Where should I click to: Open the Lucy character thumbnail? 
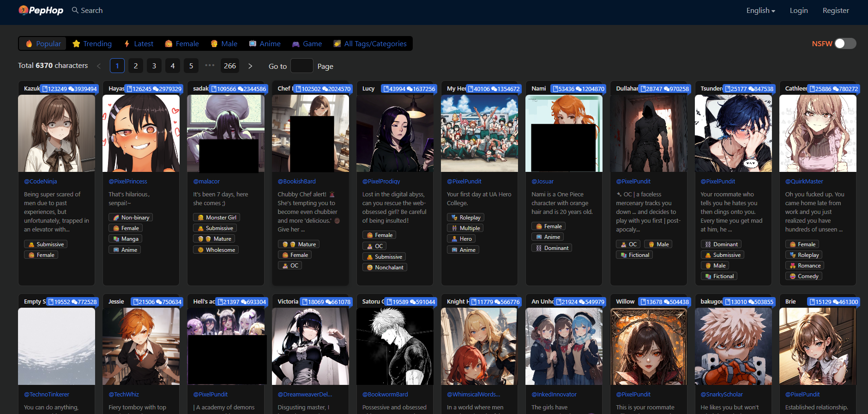pos(395,134)
